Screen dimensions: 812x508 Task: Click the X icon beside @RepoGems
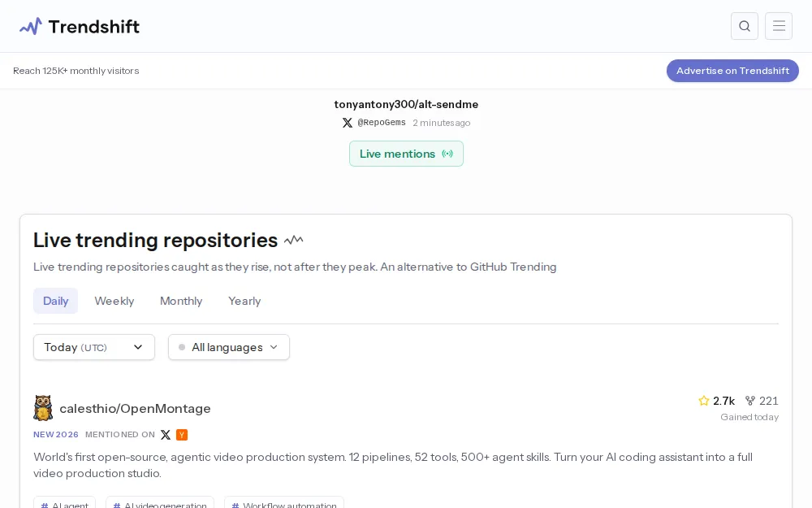347,123
